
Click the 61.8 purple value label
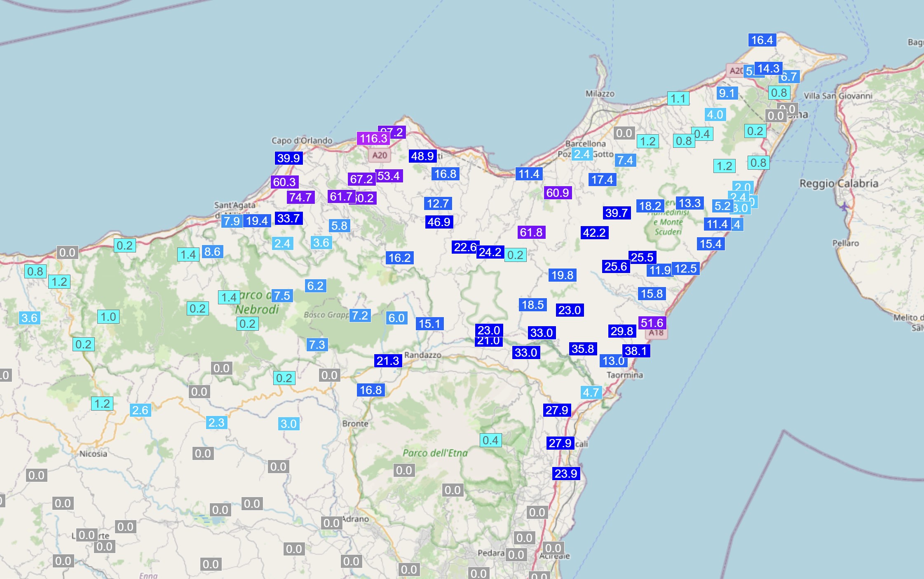click(x=531, y=232)
